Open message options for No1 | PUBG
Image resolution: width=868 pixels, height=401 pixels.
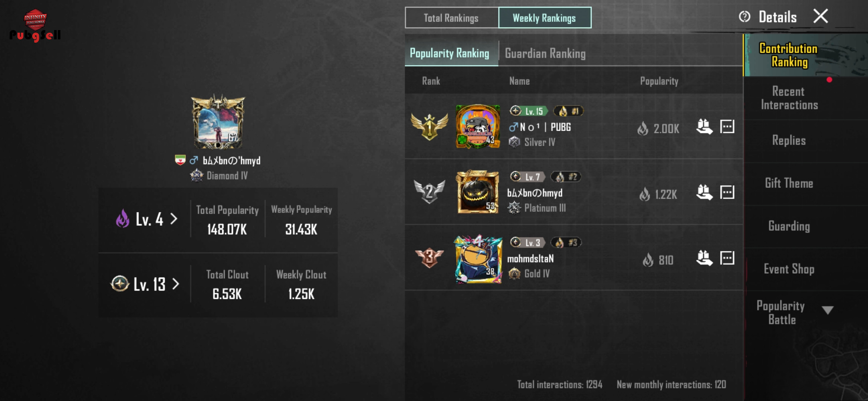(727, 127)
